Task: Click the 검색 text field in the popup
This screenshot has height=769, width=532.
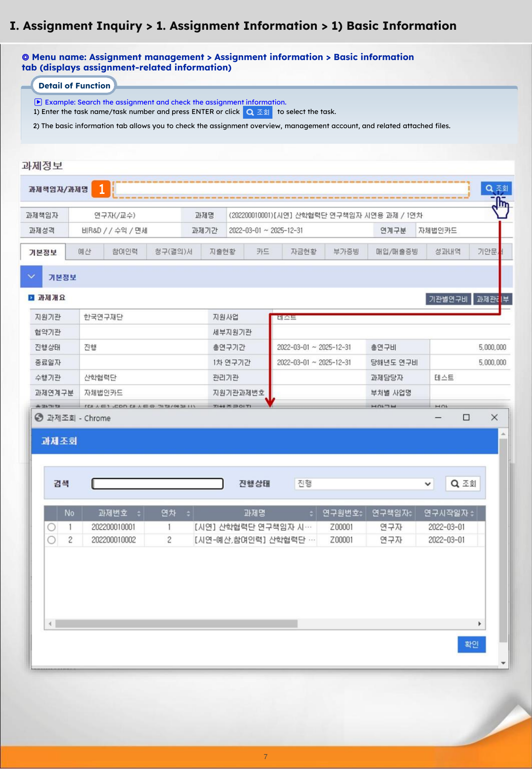Action: [x=157, y=483]
